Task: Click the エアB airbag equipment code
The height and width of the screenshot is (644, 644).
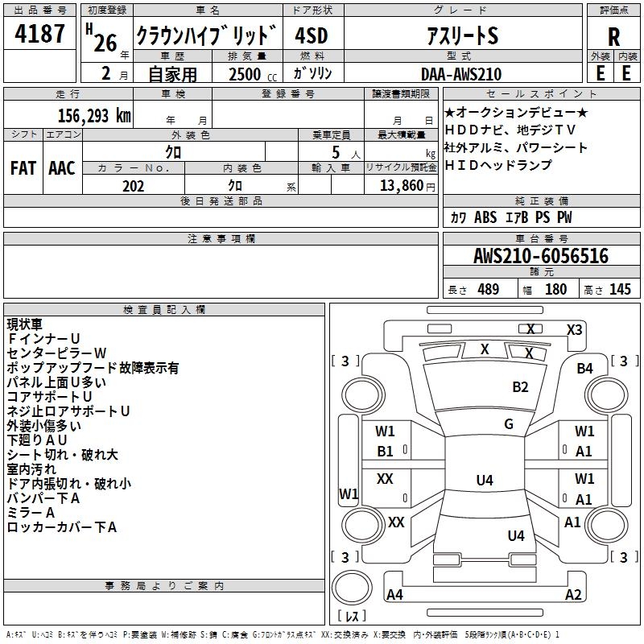Action: click(517, 217)
